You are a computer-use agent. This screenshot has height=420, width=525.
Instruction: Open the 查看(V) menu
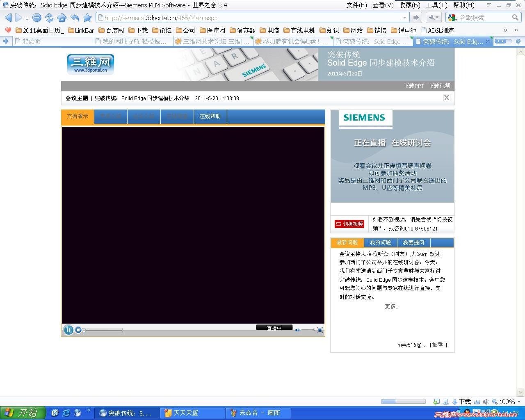coord(383,5)
